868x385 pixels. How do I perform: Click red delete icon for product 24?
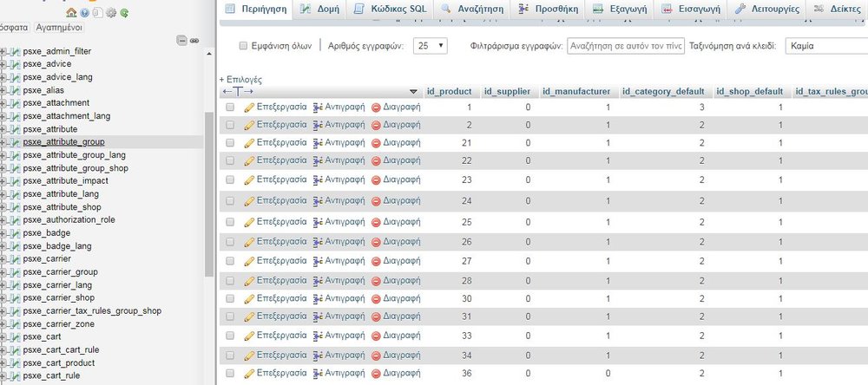click(x=376, y=201)
